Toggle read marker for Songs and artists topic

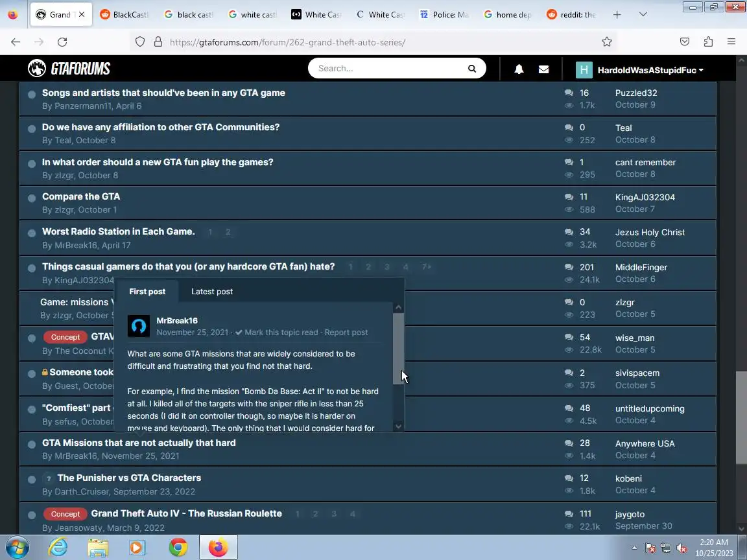pyautogui.click(x=31, y=94)
